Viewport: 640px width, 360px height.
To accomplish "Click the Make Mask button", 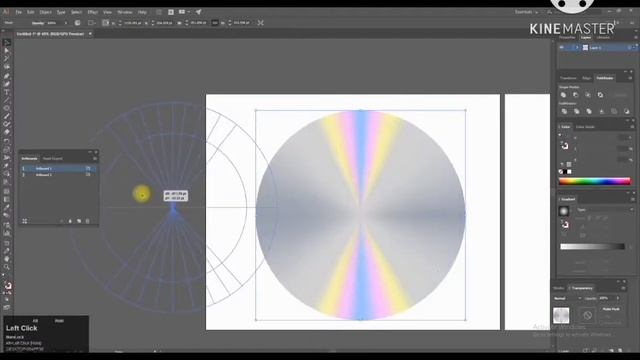I will (611, 309).
